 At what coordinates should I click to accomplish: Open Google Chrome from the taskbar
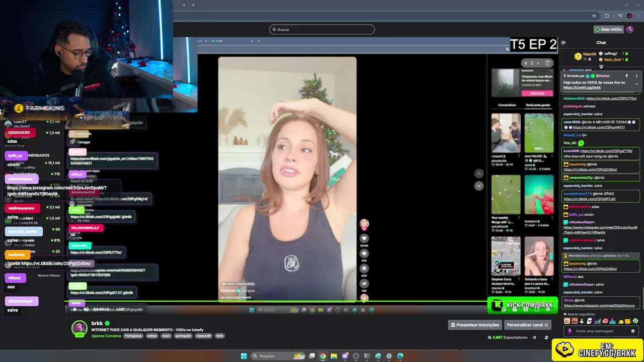click(x=323, y=356)
